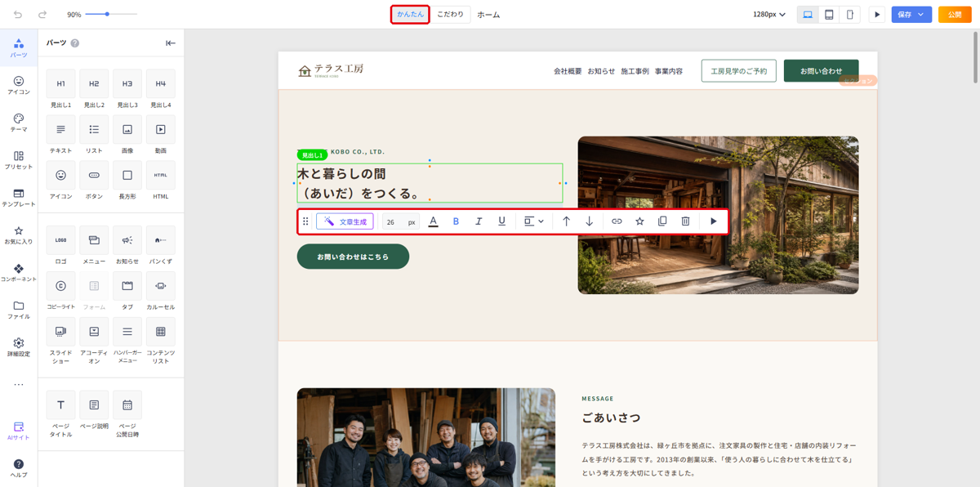Image resolution: width=980 pixels, height=487 pixels.
Task: Open the コンポーネント sidebar item
Action: (x=19, y=273)
